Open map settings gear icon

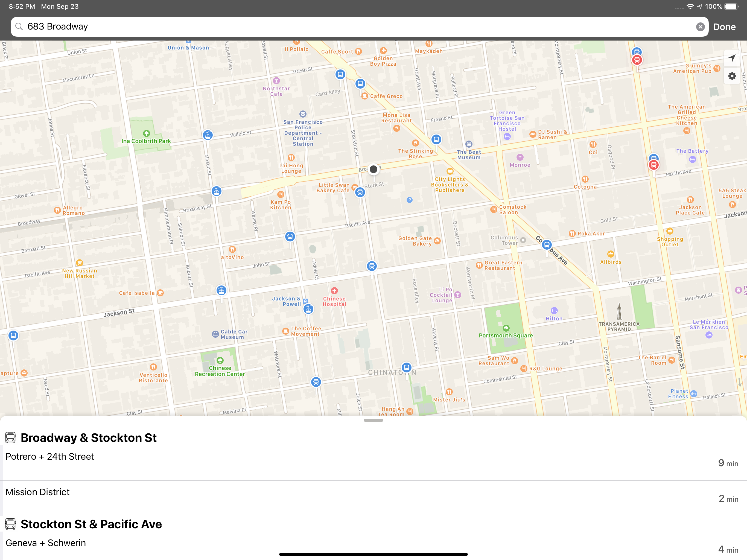click(732, 76)
